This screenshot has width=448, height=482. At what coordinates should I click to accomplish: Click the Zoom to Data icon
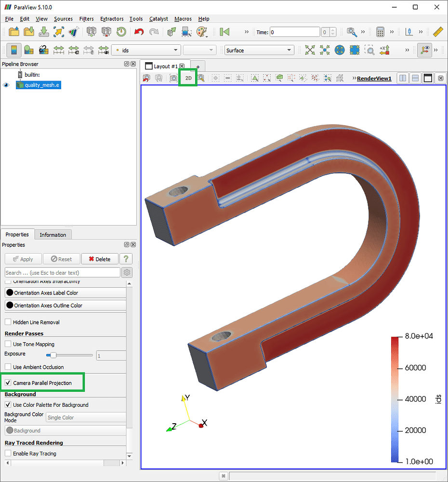(325, 50)
